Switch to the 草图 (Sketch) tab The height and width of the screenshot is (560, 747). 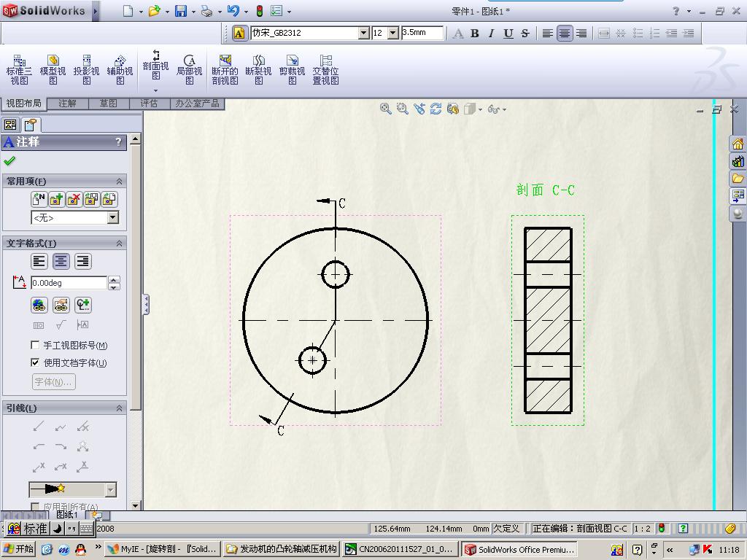[x=108, y=104]
